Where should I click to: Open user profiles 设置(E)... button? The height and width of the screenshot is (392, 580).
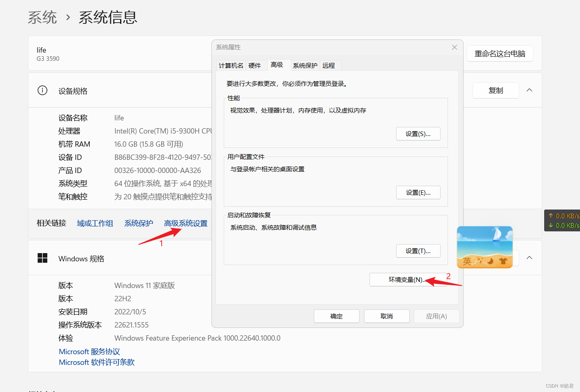pos(418,193)
